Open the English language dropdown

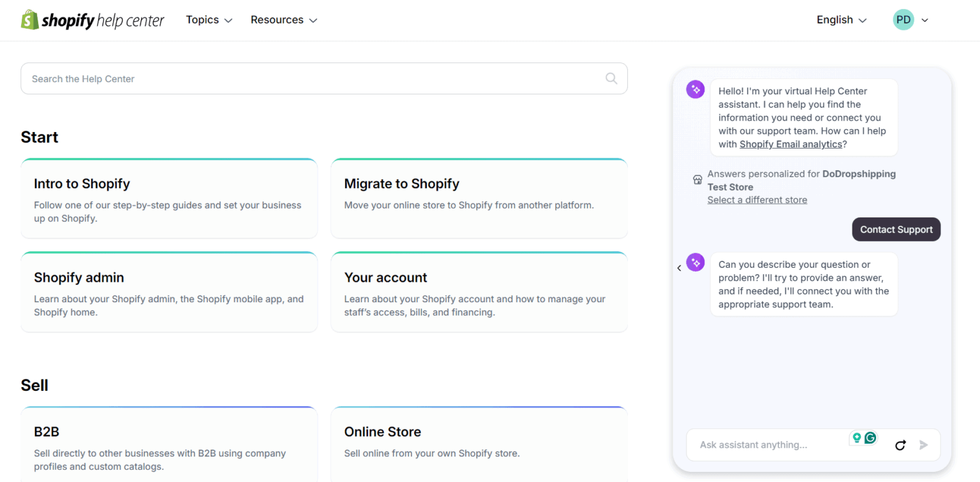(842, 20)
